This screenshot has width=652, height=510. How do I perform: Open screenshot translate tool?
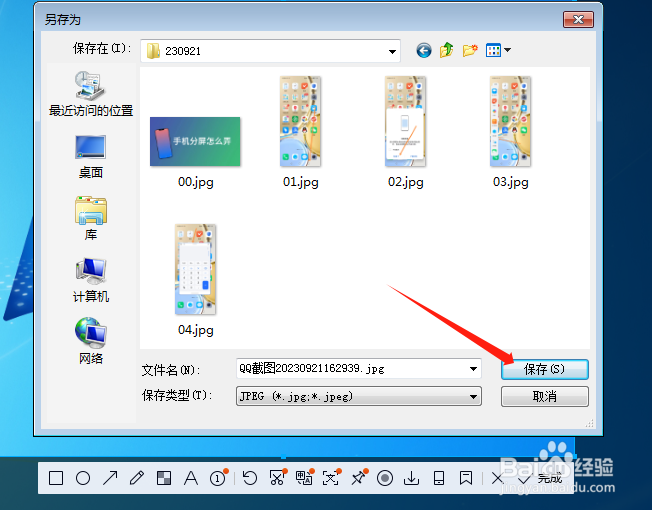click(x=304, y=478)
